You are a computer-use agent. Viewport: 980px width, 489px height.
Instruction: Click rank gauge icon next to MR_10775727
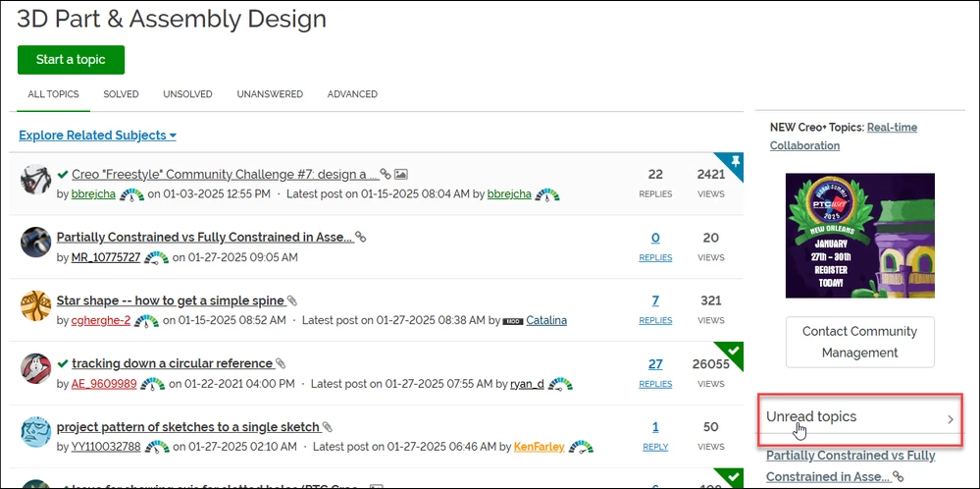[x=156, y=257]
